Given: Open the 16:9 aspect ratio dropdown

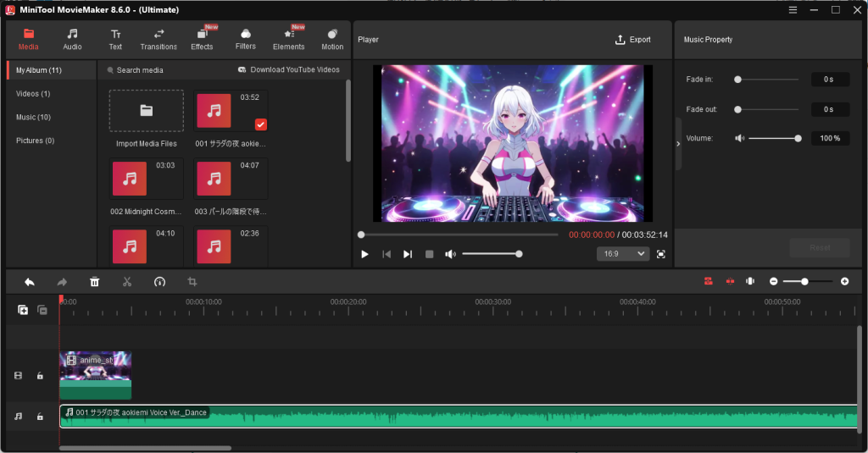Looking at the screenshot, I should coord(623,254).
